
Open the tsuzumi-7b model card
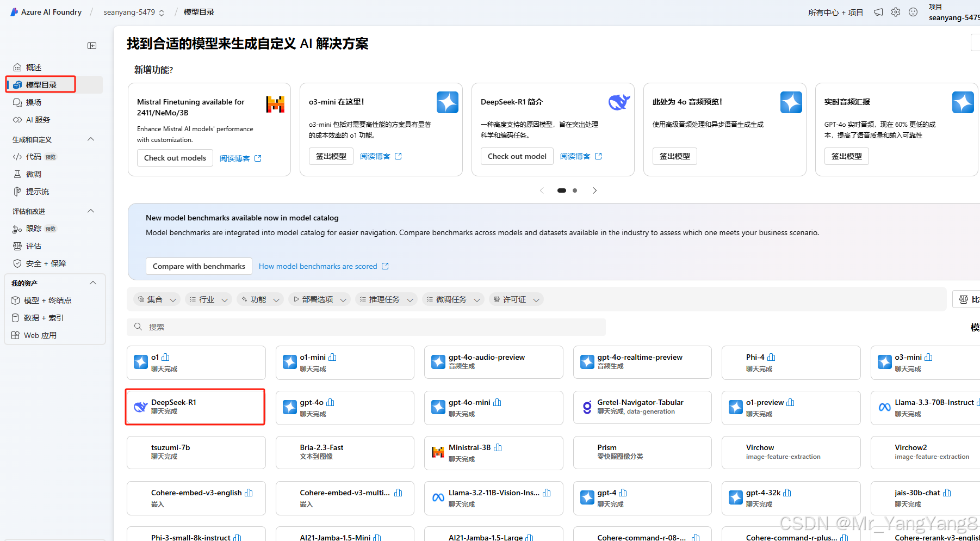pyautogui.click(x=196, y=453)
